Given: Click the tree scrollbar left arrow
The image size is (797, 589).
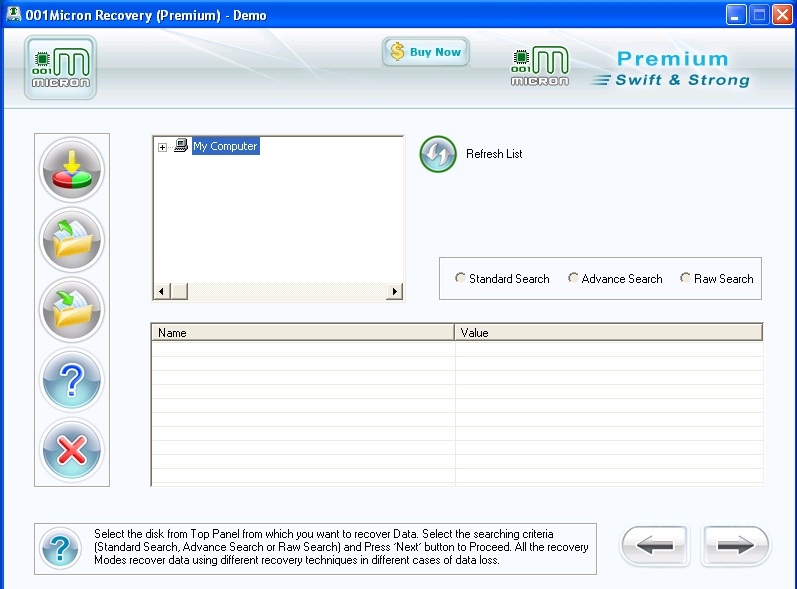Looking at the screenshot, I should [x=162, y=291].
